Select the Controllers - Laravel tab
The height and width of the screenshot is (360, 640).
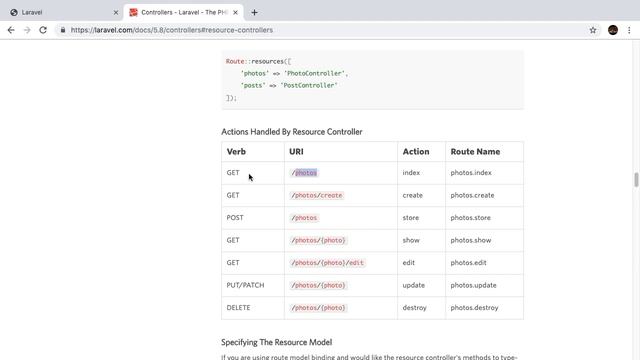[184, 13]
